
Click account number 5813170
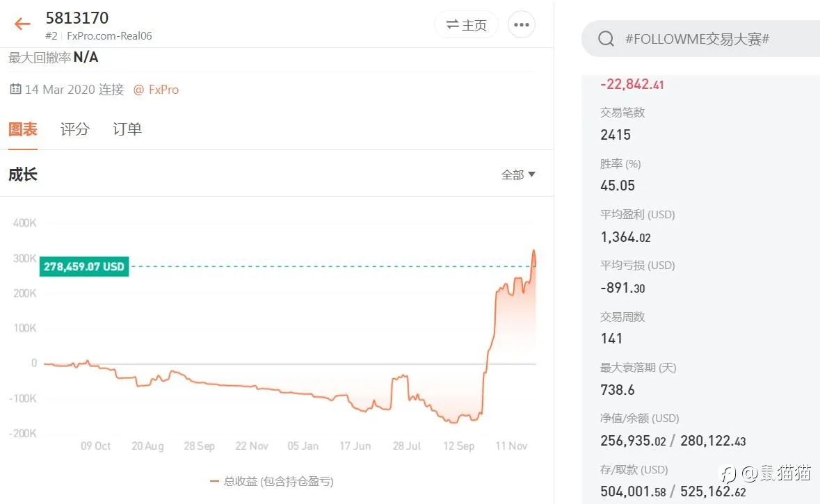pos(77,18)
